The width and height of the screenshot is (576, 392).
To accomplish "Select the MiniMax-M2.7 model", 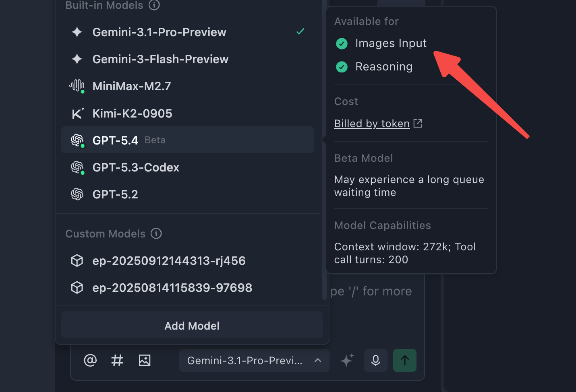I will click(187, 86).
